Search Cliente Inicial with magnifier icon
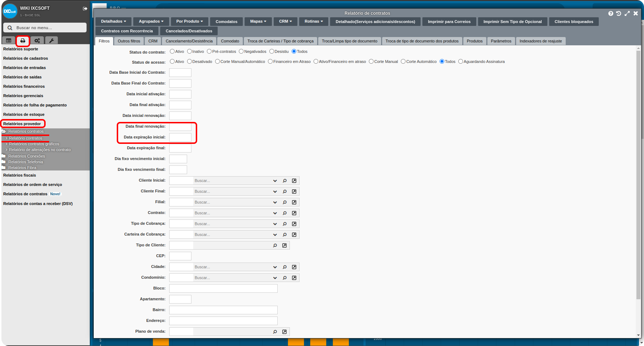Viewport: 644px width, 346px height. pyautogui.click(x=284, y=181)
